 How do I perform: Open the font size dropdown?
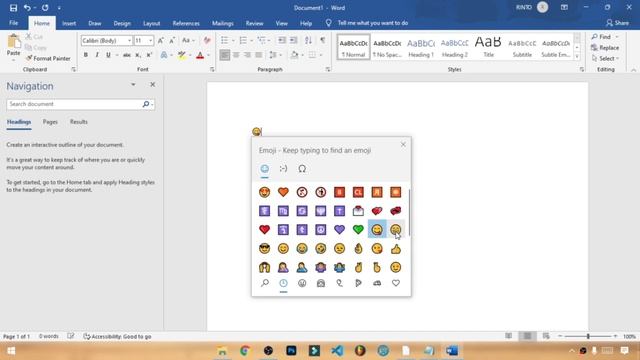pos(150,41)
